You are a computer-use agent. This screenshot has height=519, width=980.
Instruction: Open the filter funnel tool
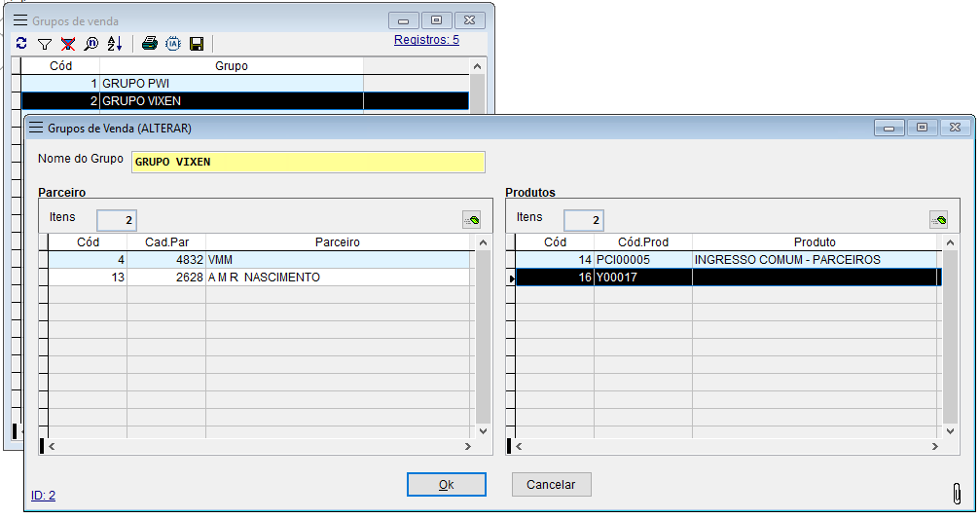(x=45, y=44)
